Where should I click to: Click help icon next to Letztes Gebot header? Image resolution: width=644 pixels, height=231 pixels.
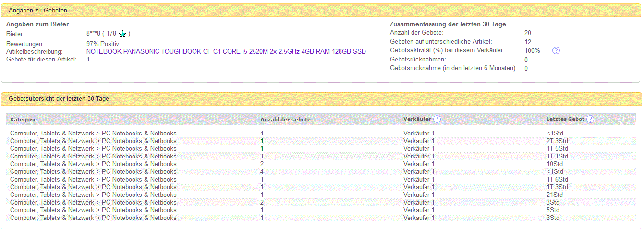[x=590, y=119]
